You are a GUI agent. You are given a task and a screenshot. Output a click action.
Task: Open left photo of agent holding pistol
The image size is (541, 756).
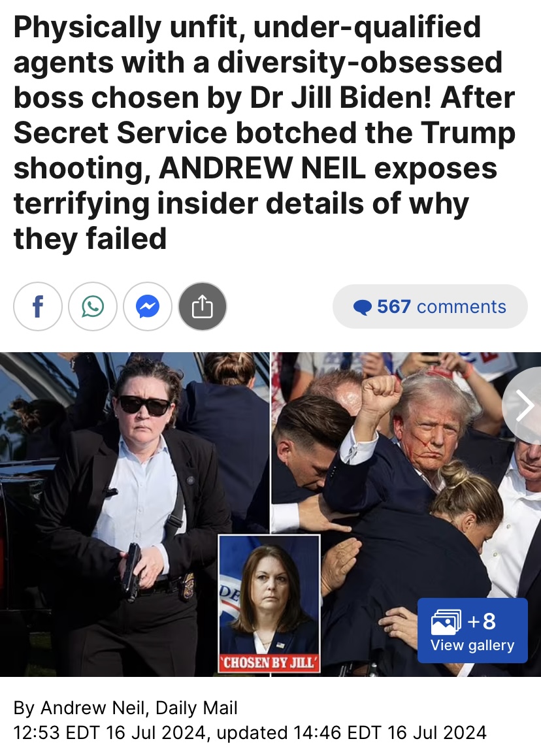(x=134, y=514)
